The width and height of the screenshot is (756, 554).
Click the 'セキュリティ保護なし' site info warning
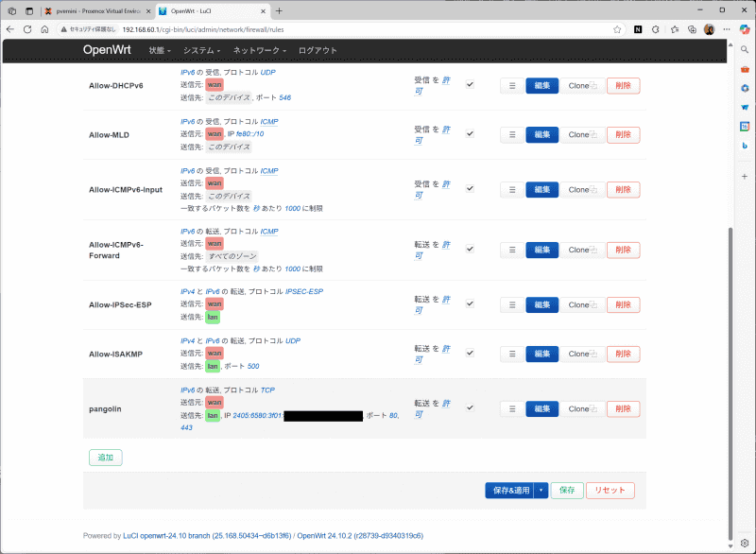[x=88, y=29]
